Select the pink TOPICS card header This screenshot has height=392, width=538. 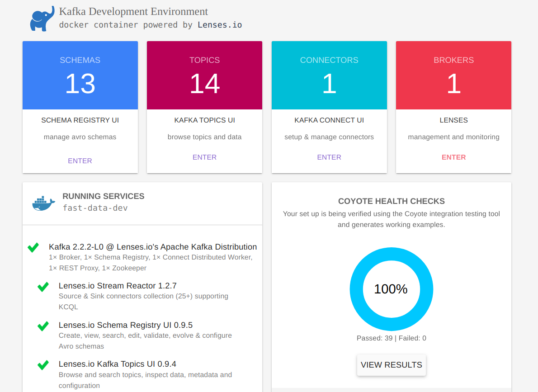pyautogui.click(x=204, y=60)
